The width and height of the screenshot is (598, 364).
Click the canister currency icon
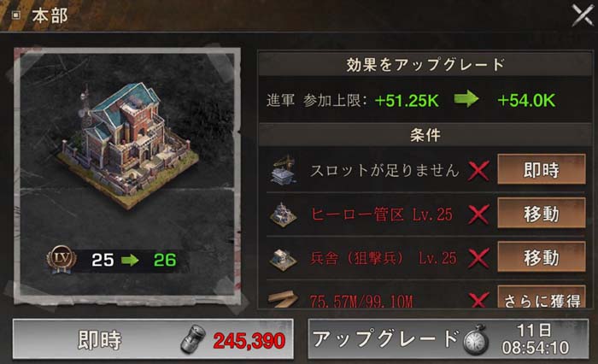[193, 339]
